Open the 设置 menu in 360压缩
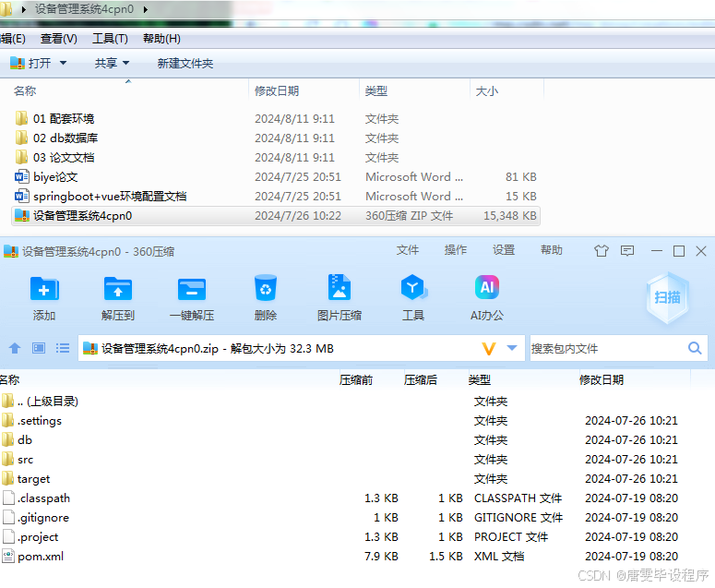Viewport: 715px width, 588px height. [x=504, y=250]
